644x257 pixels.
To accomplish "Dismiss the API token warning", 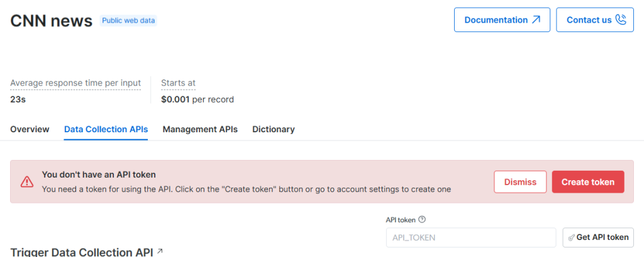I will pyautogui.click(x=520, y=182).
